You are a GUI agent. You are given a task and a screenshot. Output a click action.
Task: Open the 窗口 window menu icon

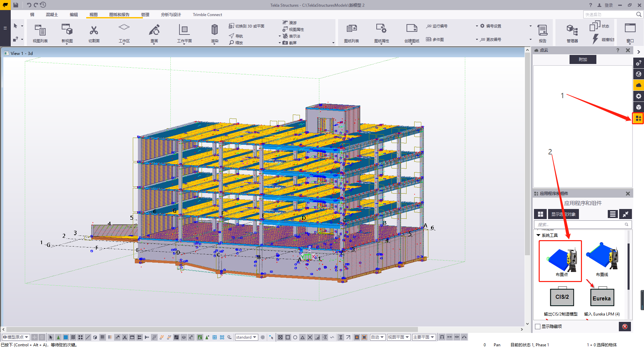tap(630, 28)
